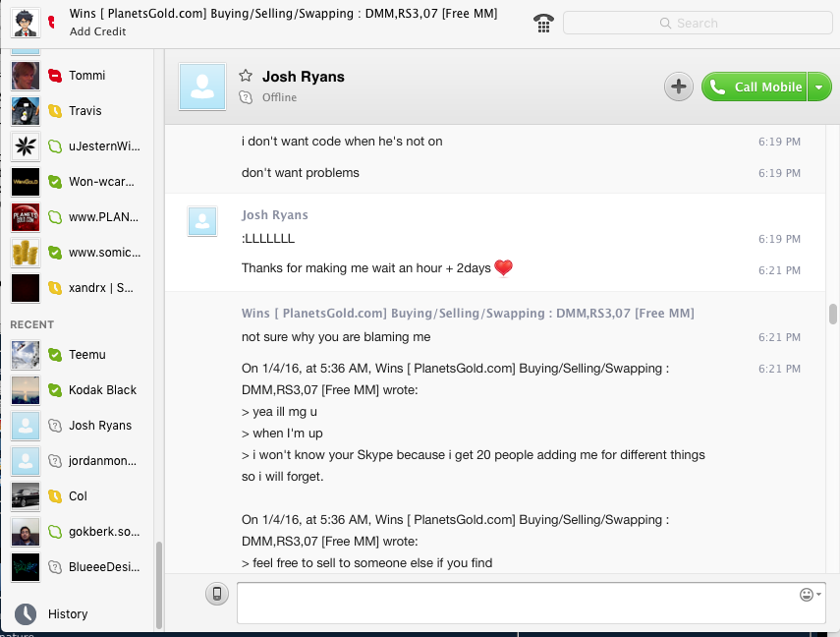The image size is (840, 637).
Task: Click the chat scrollbar thumb
Action: [x=832, y=315]
